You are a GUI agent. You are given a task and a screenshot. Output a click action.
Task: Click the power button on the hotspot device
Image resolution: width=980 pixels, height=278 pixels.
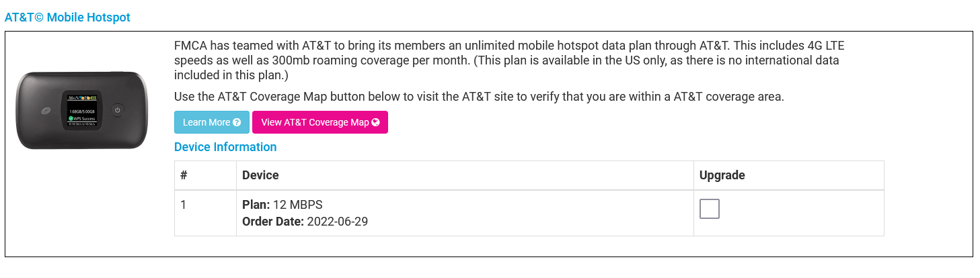tap(117, 110)
